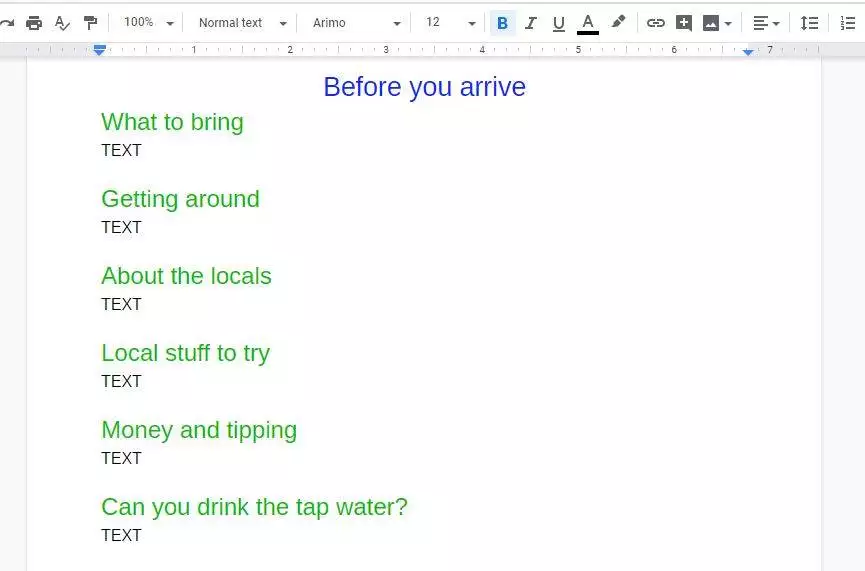
Task: Toggle Bold formatting
Action: pyautogui.click(x=502, y=23)
